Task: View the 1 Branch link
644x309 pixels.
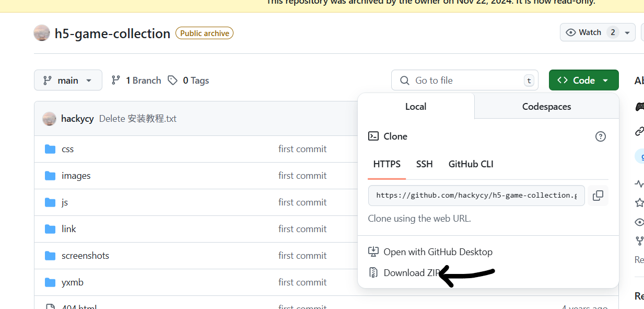Action: [136, 81]
